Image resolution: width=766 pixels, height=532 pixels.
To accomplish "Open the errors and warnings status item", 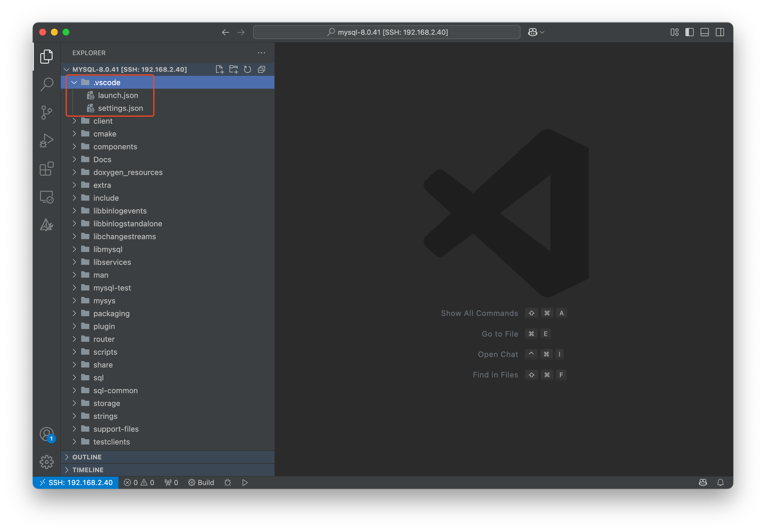I will point(139,482).
